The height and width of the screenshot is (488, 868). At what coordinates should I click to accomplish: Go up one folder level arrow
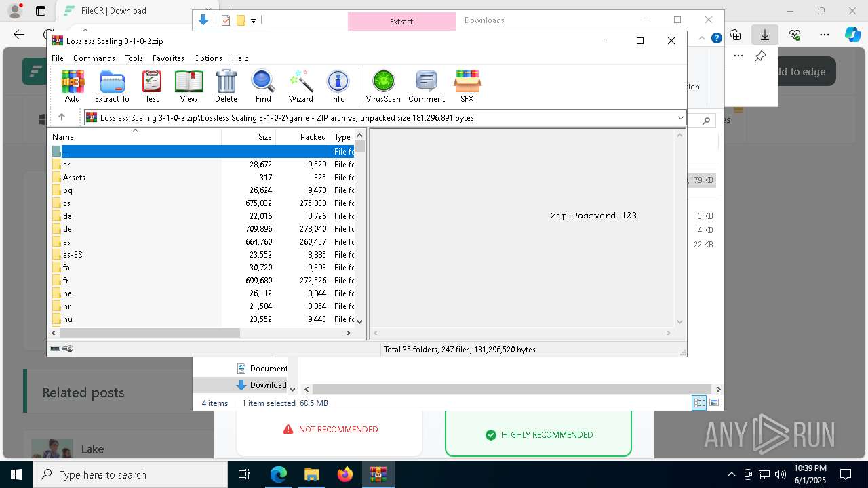pos(61,117)
